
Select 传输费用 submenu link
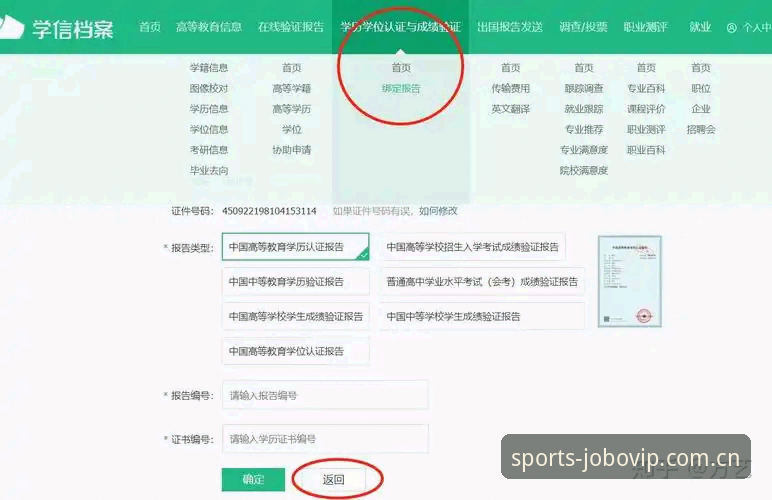click(x=510, y=89)
